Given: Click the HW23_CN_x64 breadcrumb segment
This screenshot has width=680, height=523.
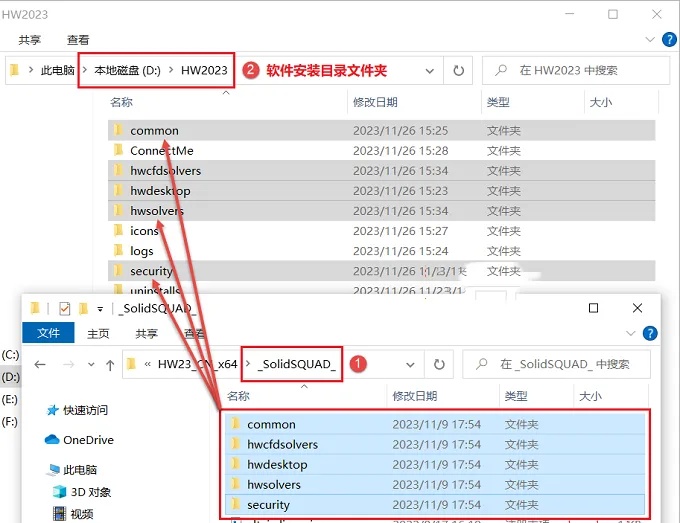Looking at the screenshot, I should tap(197, 364).
